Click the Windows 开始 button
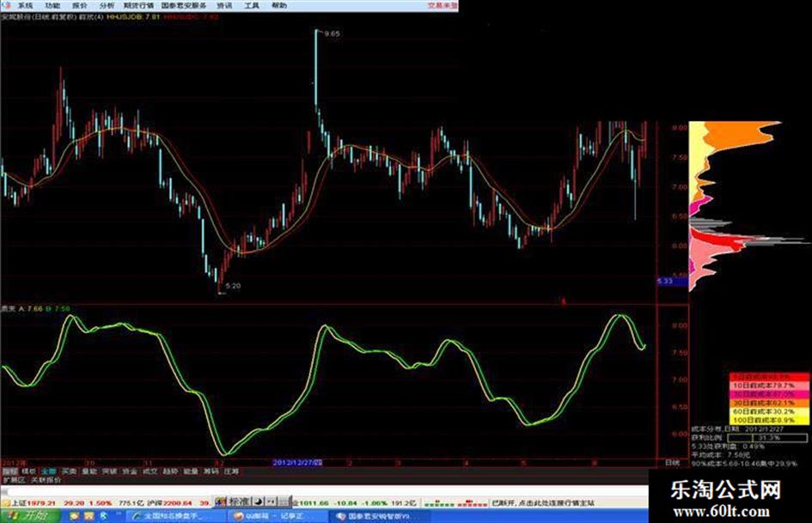The image size is (812, 523). tap(29, 516)
